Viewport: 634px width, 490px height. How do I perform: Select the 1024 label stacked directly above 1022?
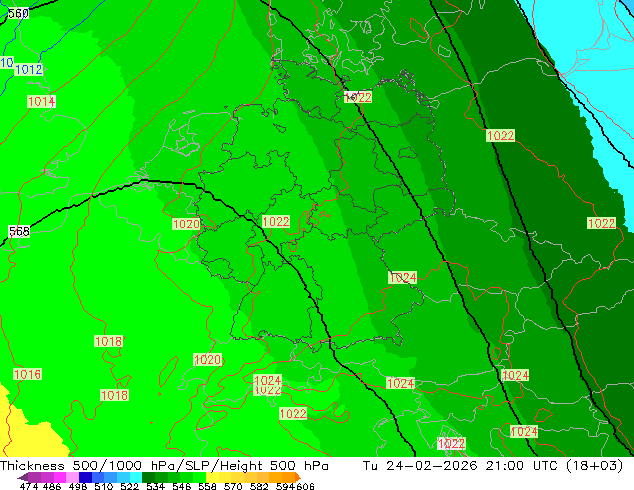[x=267, y=380]
